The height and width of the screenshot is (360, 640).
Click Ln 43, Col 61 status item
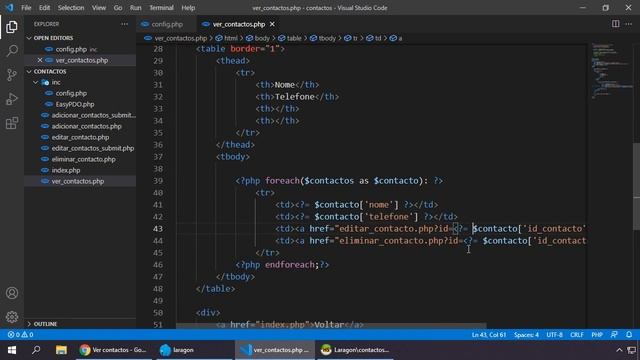[489, 335]
